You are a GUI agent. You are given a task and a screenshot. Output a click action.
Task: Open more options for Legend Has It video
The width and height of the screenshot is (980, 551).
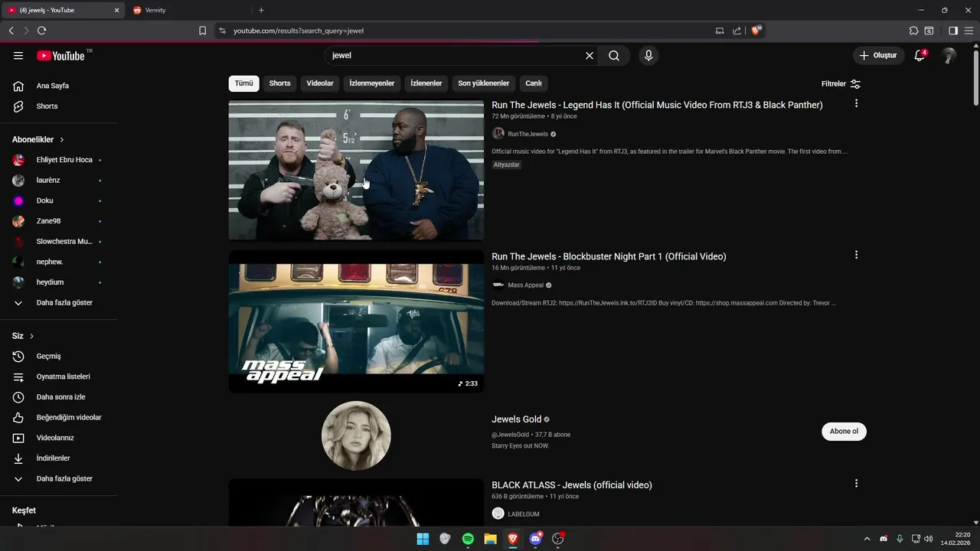pyautogui.click(x=856, y=103)
